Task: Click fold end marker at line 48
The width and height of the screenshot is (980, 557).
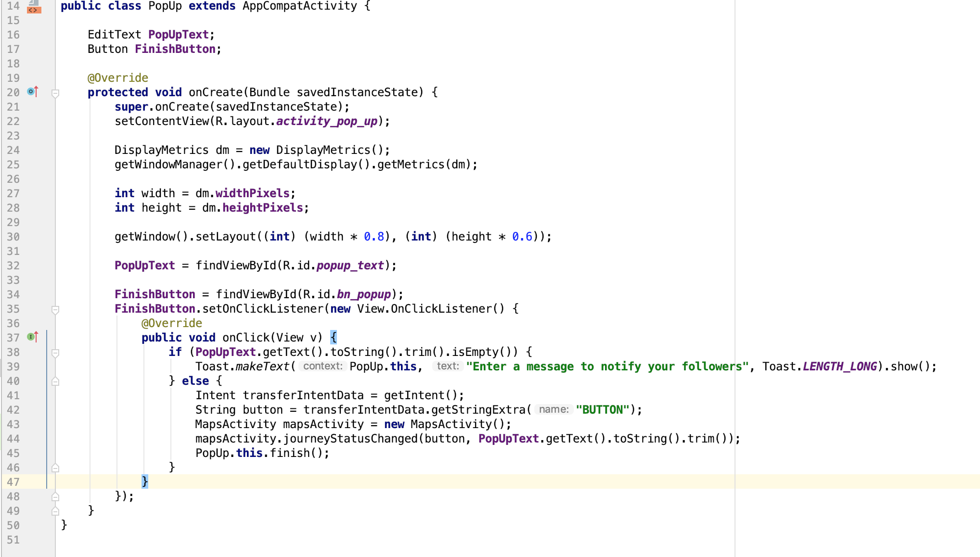Action: click(x=55, y=496)
